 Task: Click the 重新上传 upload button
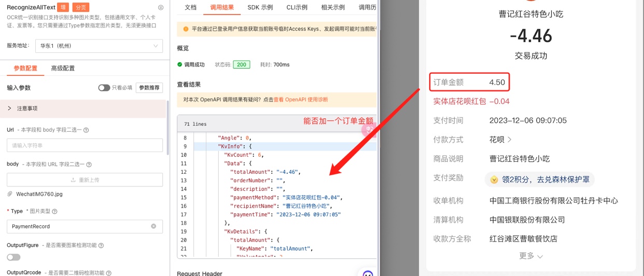point(85,180)
